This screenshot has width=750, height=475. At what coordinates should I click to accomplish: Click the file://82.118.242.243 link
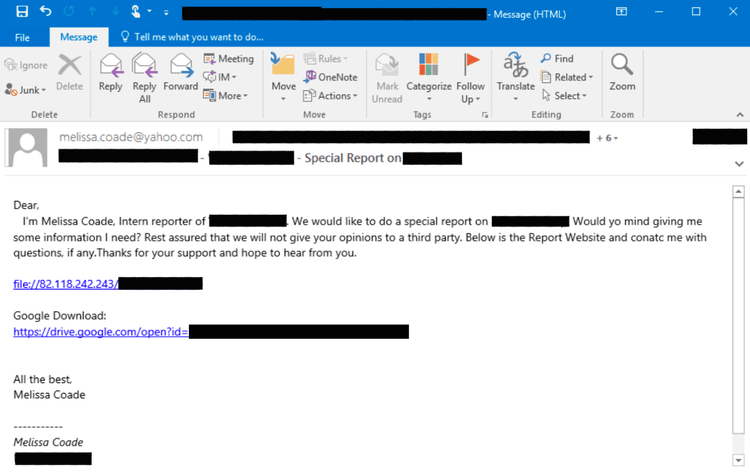tap(65, 284)
